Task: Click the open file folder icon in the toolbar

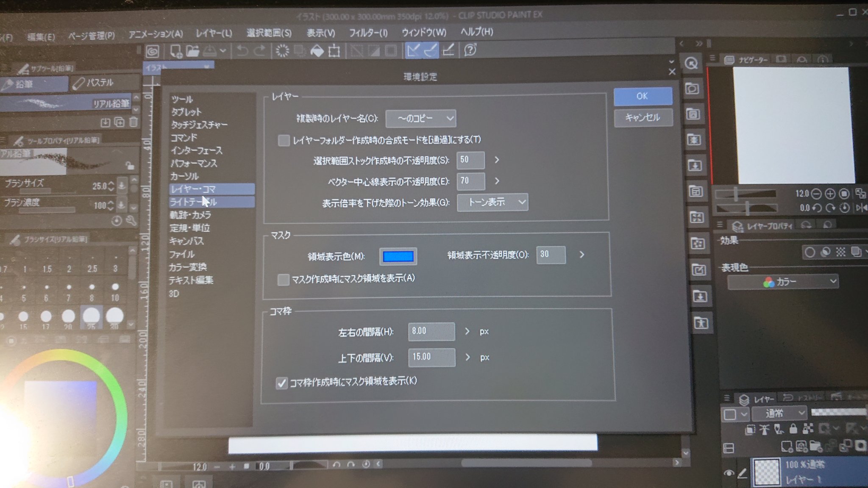Action: click(x=193, y=51)
